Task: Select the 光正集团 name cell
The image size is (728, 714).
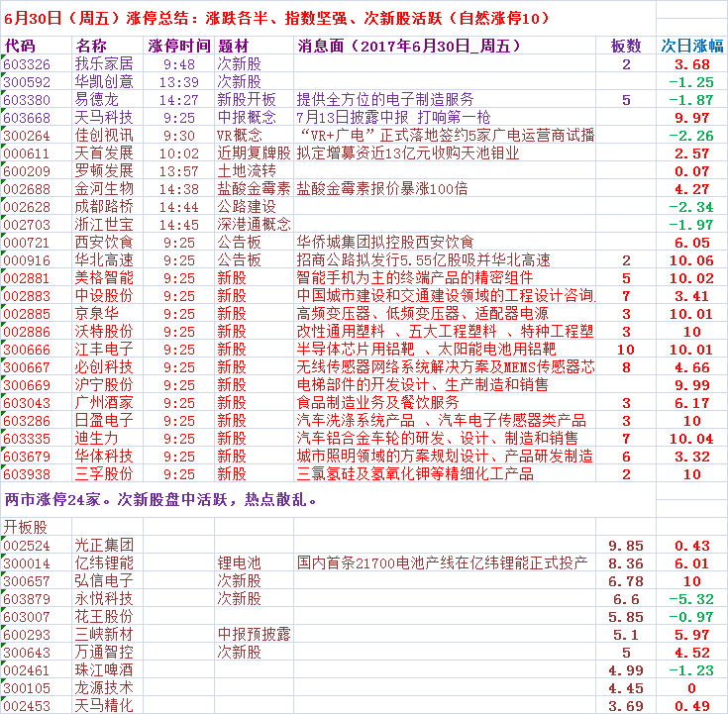Action: click(107, 545)
